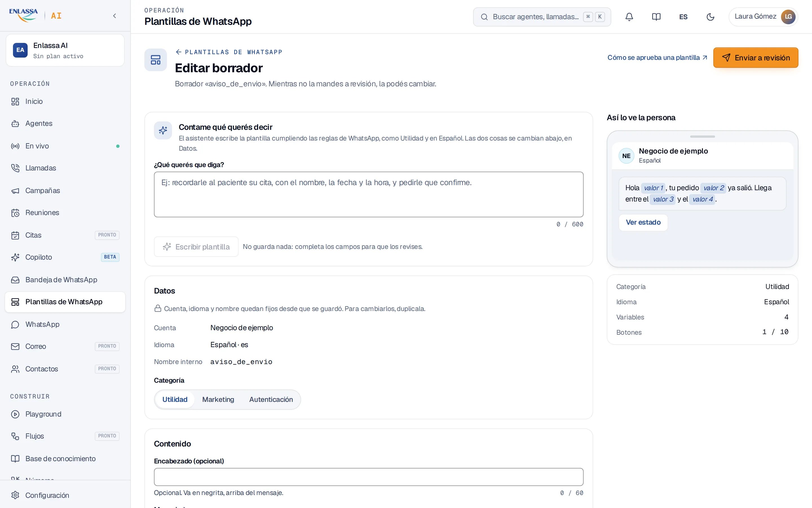Click the Configuración gear icon

point(15,495)
